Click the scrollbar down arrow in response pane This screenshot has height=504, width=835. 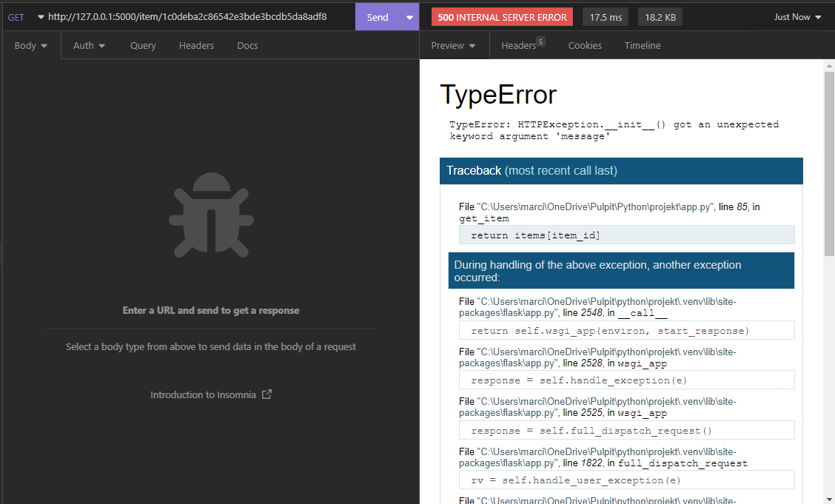pyautogui.click(x=829, y=498)
